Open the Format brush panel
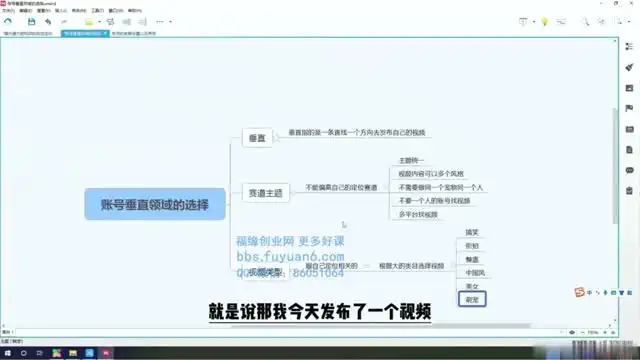Image resolution: width=640 pixels, height=360 pixels. pos(629,67)
